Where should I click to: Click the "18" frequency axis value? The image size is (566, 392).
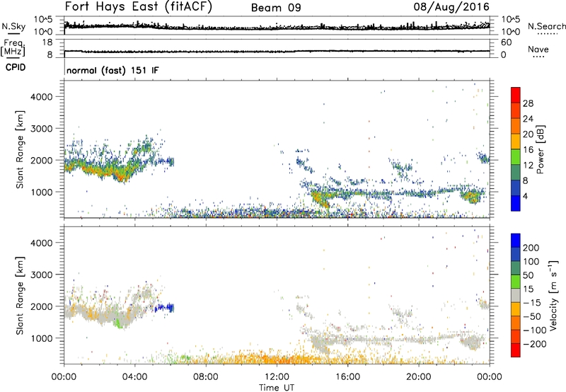[x=47, y=42]
